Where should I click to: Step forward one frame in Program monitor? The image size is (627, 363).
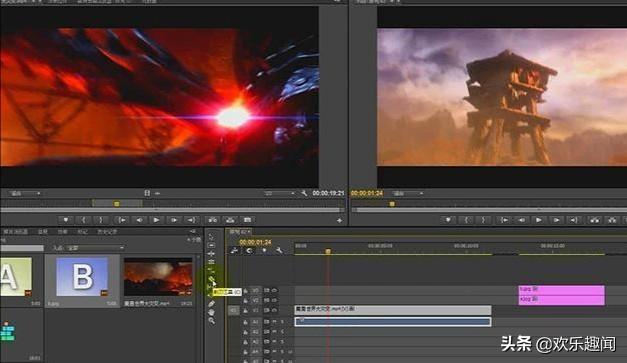click(x=556, y=220)
